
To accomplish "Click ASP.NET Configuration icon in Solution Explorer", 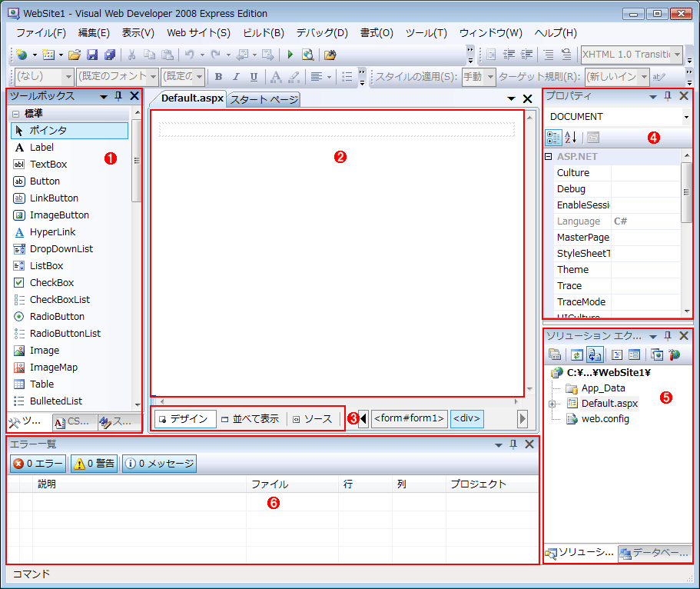I will pyautogui.click(x=675, y=354).
